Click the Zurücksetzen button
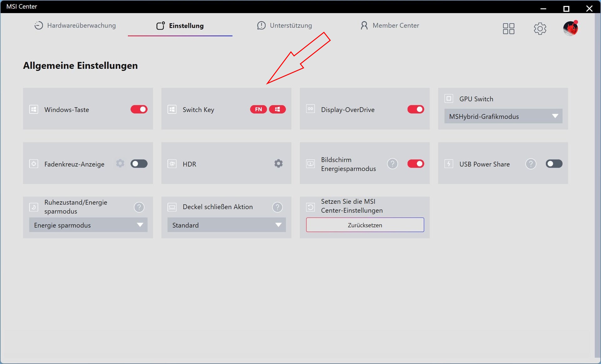Viewport: 601px width, 364px height. [365, 225]
